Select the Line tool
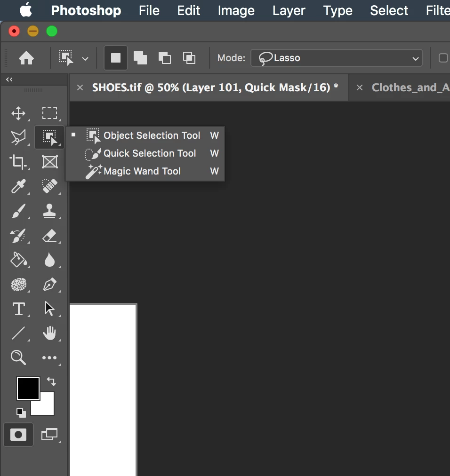The width and height of the screenshot is (450, 476). [18, 333]
